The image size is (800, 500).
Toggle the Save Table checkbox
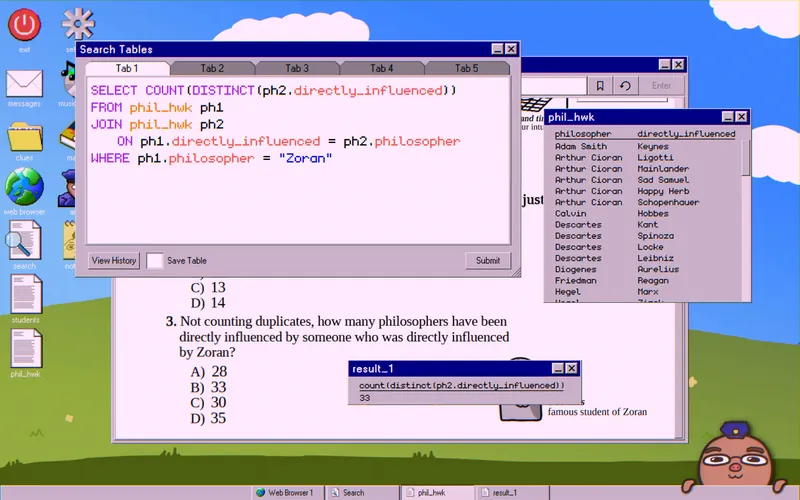click(155, 261)
